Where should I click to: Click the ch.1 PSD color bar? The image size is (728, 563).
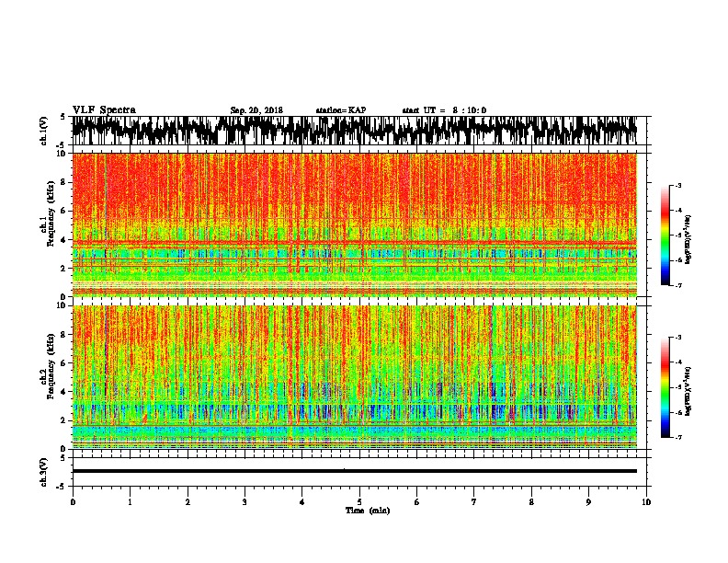click(665, 235)
